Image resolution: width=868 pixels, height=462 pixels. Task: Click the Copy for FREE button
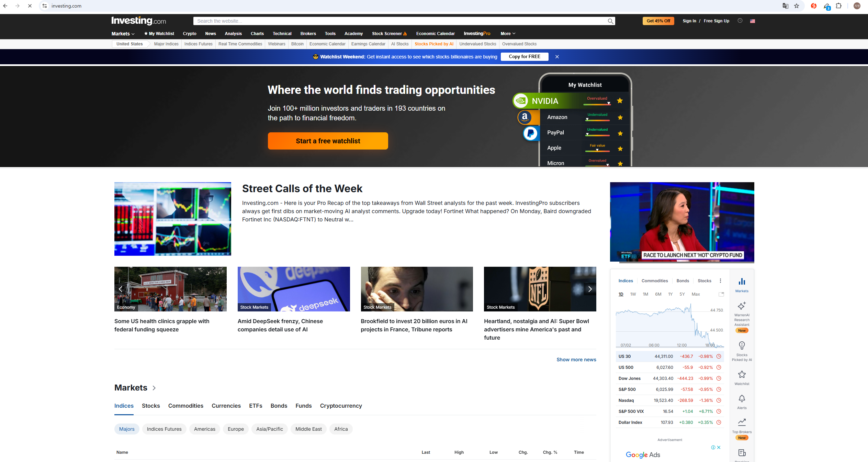[525, 57]
